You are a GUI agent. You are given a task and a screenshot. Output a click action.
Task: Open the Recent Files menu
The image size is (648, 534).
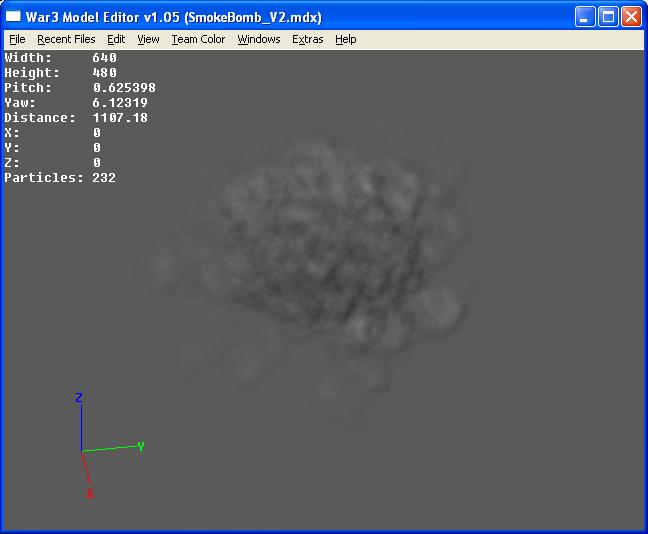pyautogui.click(x=66, y=39)
